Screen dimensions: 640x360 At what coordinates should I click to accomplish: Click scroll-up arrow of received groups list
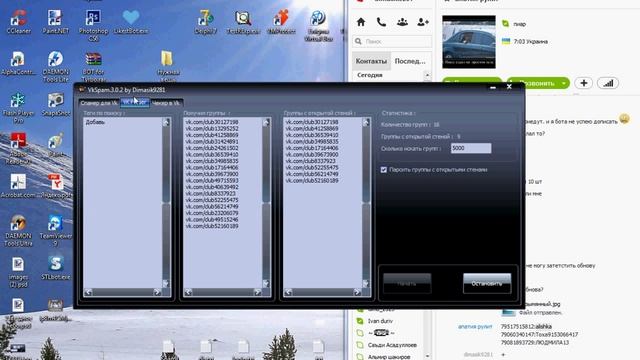coord(266,122)
